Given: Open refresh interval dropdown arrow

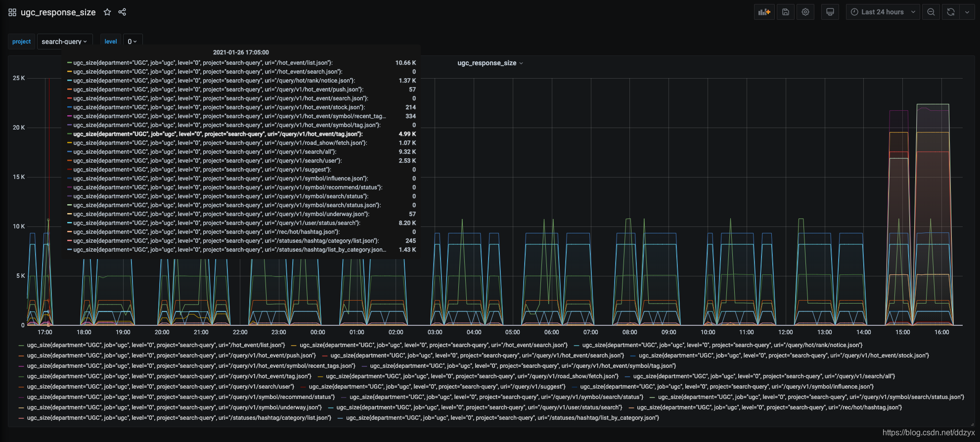Looking at the screenshot, I should (967, 12).
